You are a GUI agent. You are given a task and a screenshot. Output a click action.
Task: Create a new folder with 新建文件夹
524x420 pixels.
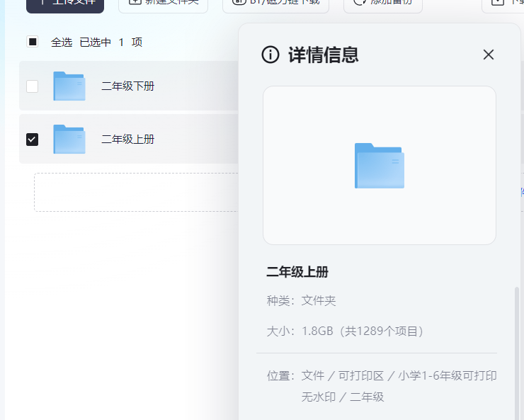[x=163, y=4]
